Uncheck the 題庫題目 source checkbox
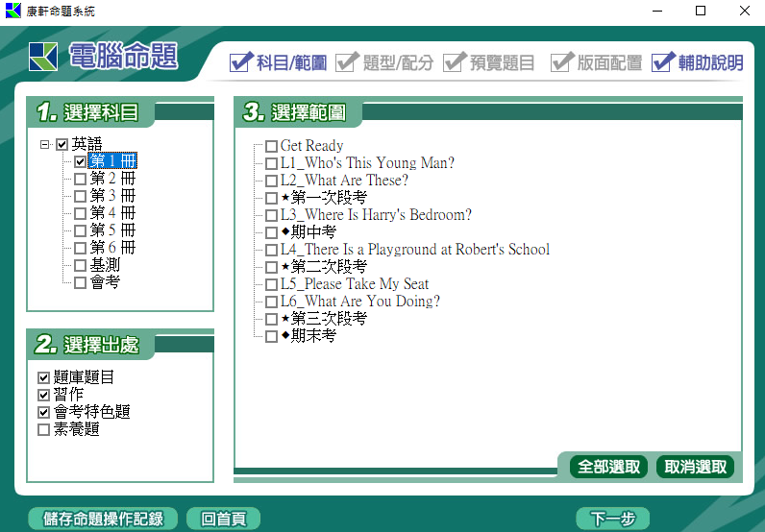The height and width of the screenshot is (532, 765). [43, 377]
